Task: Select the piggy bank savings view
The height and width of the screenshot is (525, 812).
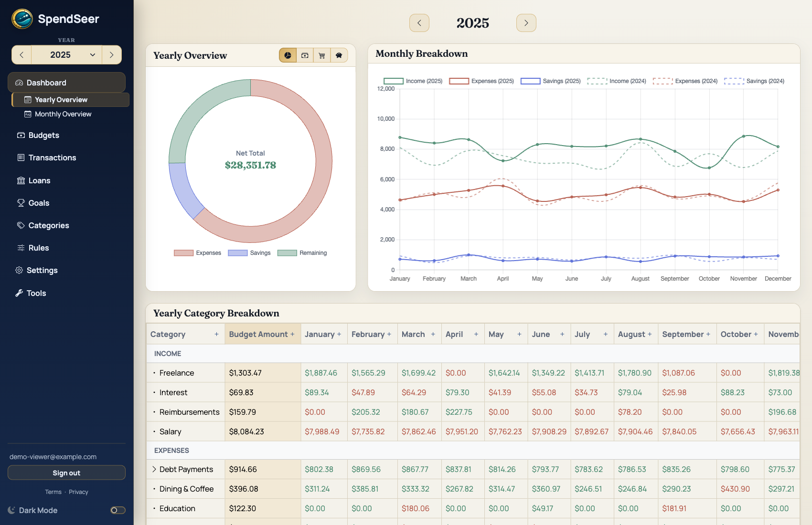Action: (x=339, y=55)
